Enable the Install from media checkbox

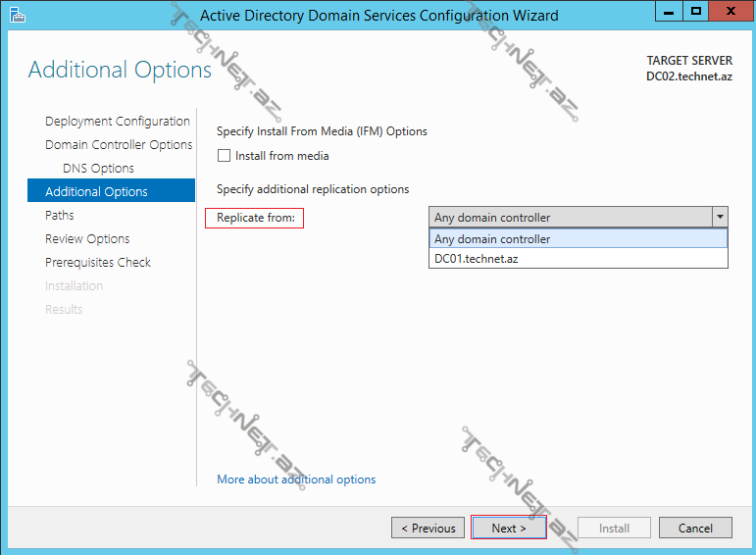225,156
